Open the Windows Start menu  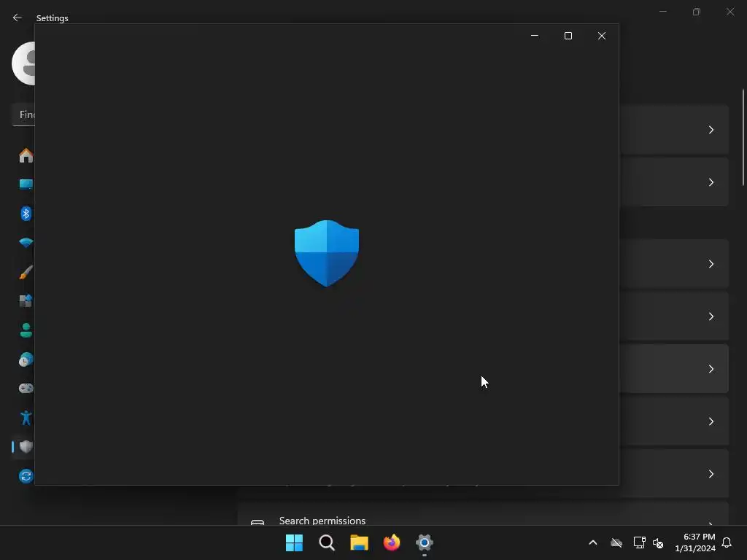click(x=294, y=542)
